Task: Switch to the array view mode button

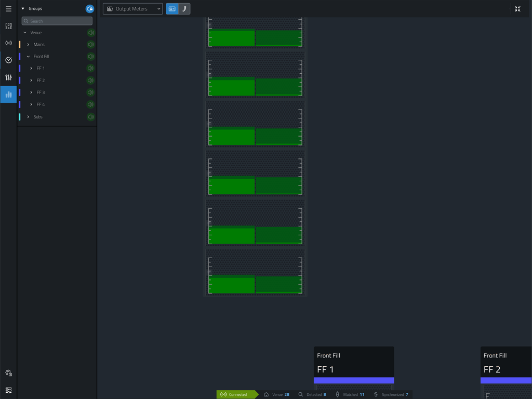Action: click(x=184, y=9)
